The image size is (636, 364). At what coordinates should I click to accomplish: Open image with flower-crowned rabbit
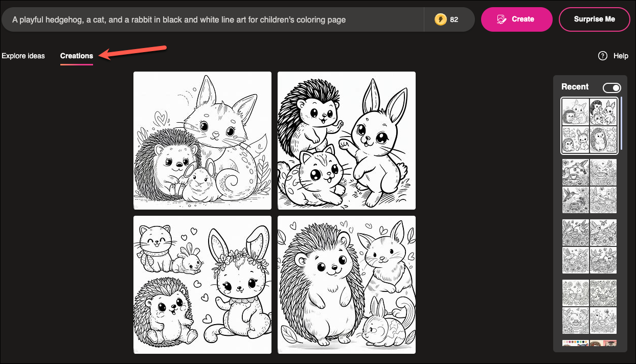point(202,285)
